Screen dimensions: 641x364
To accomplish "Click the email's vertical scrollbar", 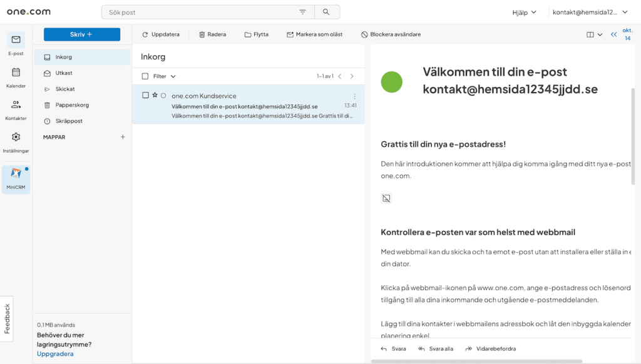I will [633, 136].
